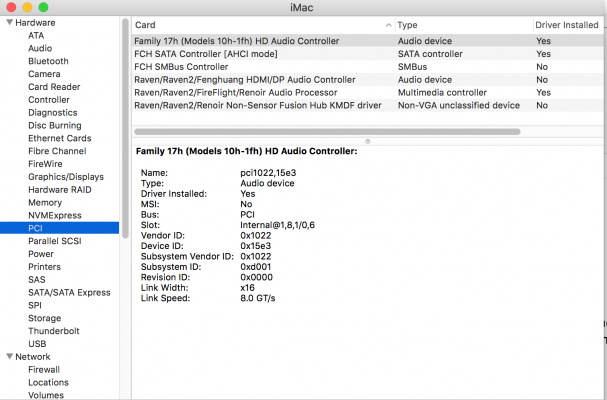
Task: Open Thunderbolt in the hardware list
Action: 55,331
